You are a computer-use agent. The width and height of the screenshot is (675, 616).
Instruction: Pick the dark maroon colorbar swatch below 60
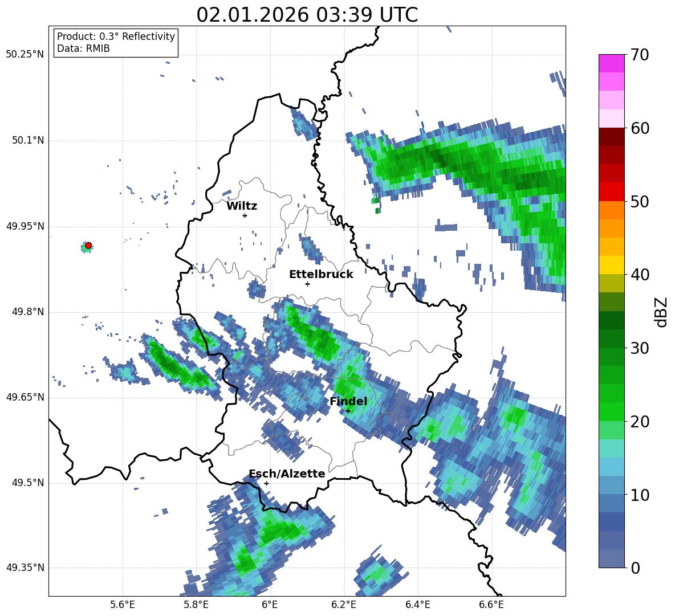coord(611,137)
